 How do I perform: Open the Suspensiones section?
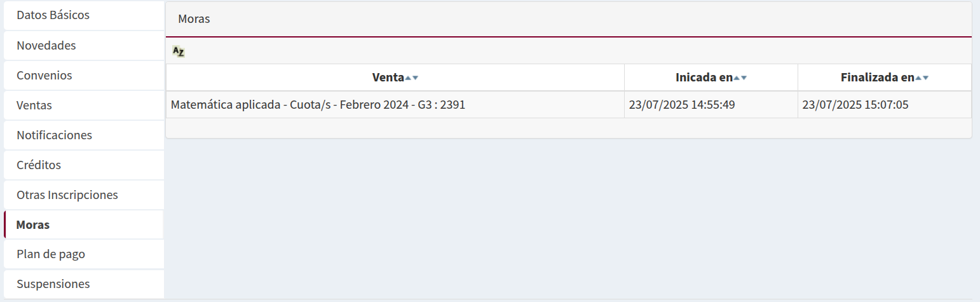click(x=53, y=284)
